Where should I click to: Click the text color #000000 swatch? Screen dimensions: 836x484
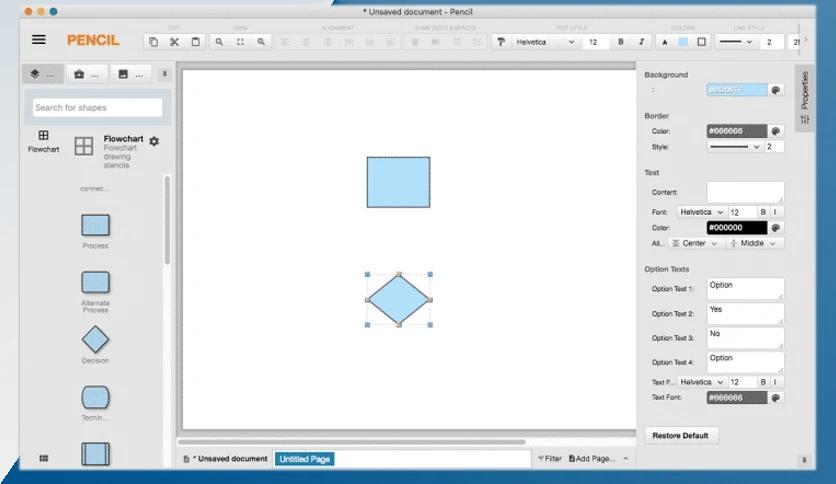[737, 228]
